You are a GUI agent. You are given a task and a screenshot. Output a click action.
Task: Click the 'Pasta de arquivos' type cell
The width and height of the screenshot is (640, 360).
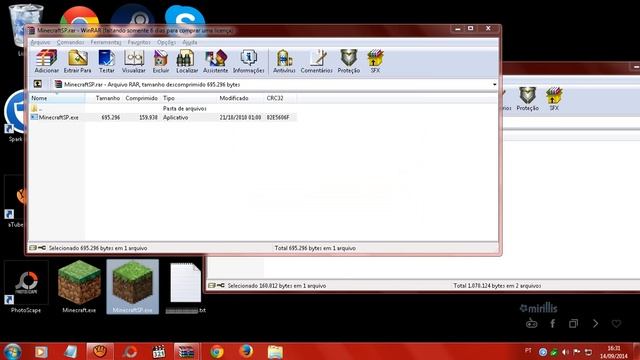pyautogui.click(x=184, y=109)
